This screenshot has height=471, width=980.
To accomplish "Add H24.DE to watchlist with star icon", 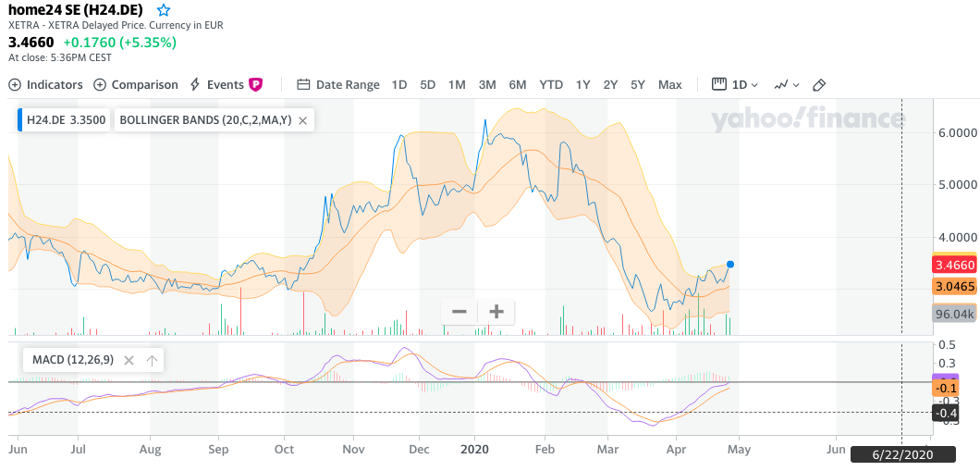I will (164, 10).
